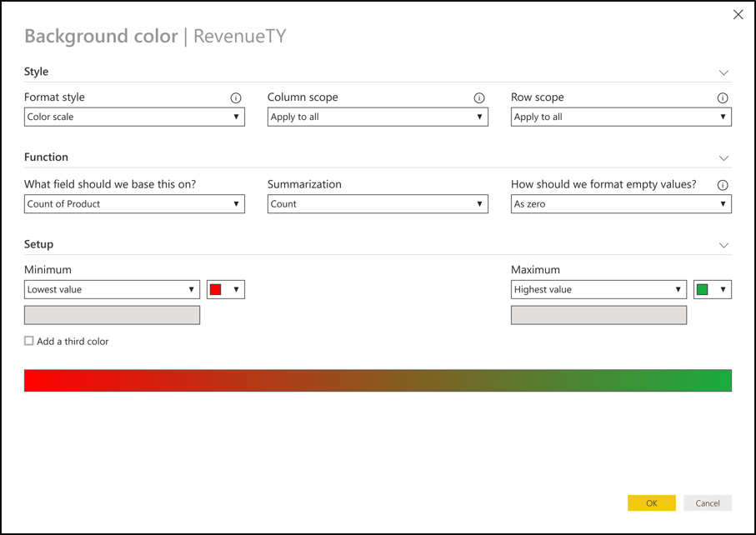This screenshot has width=756, height=535.
Task: Click the Format style info icon
Action: click(236, 97)
